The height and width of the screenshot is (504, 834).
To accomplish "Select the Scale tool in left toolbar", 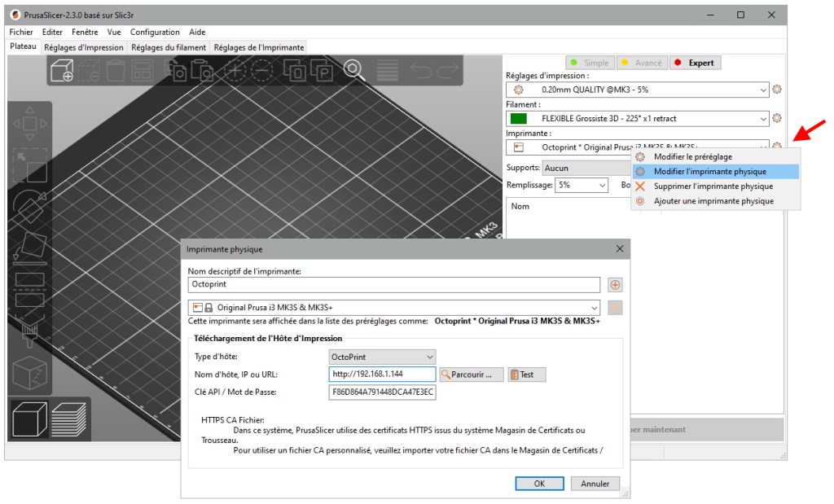I will coord(29,165).
